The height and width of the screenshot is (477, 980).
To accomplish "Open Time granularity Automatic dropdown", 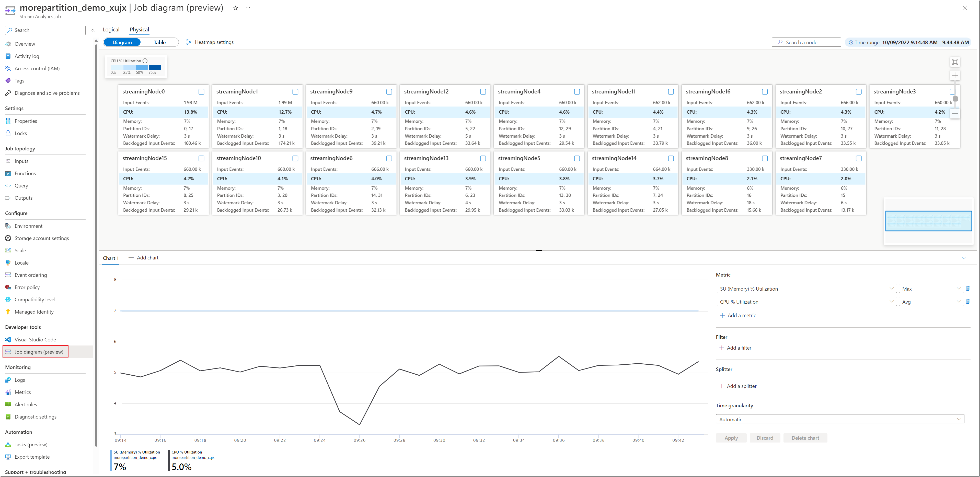I will 840,419.
